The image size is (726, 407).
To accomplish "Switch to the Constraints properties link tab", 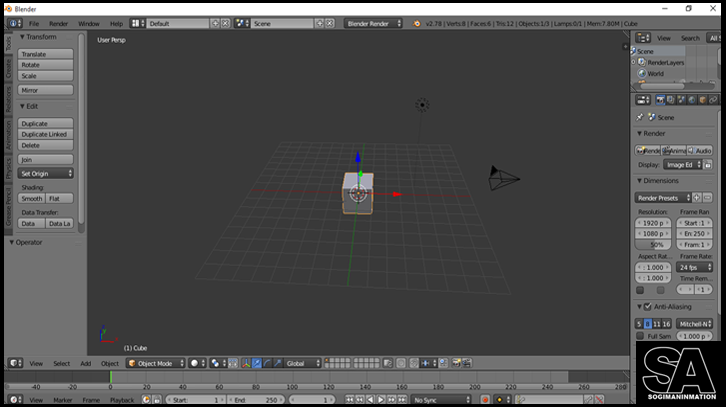I will click(x=713, y=100).
